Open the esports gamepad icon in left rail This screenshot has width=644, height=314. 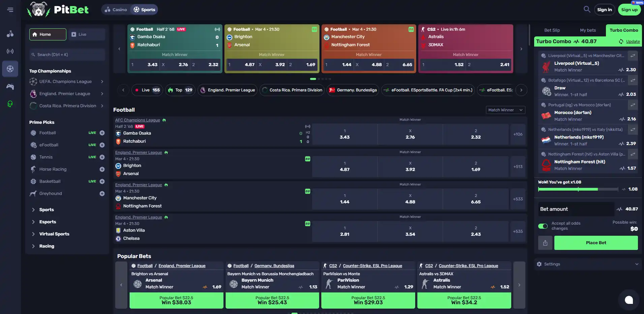point(10,87)
